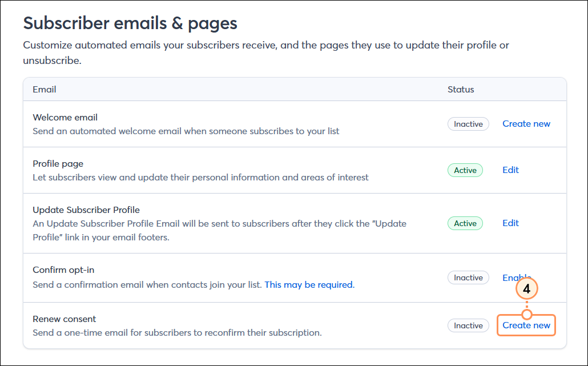Edit the Profile page
Viewport: 588px width, 366px height.
coord(510,170)
